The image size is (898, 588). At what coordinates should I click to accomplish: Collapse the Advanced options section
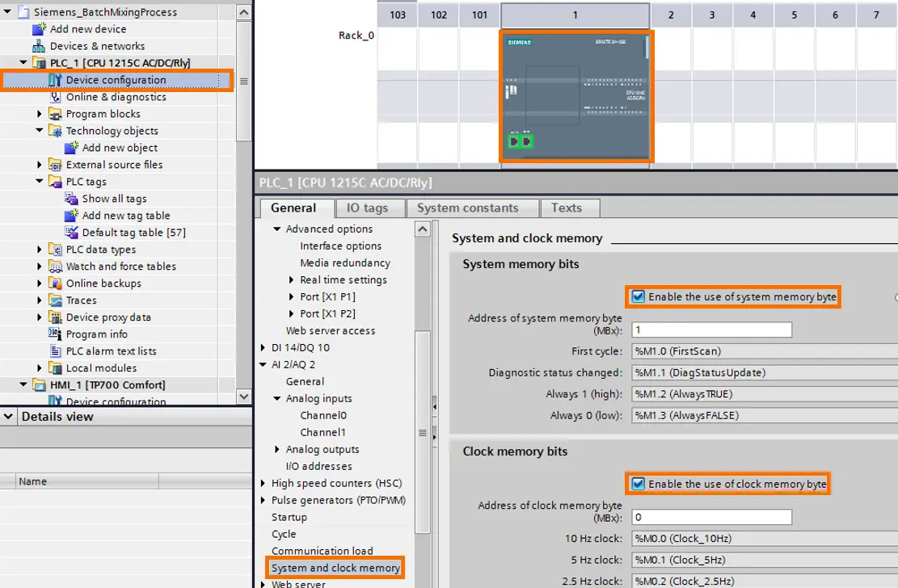click(276, 229)
